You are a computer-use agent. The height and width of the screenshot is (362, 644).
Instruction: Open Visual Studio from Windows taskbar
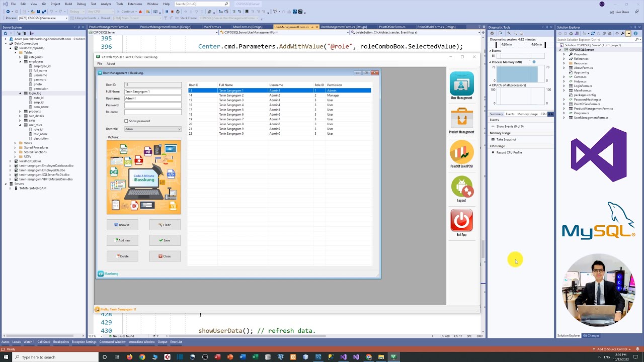[x=343, y=357]
